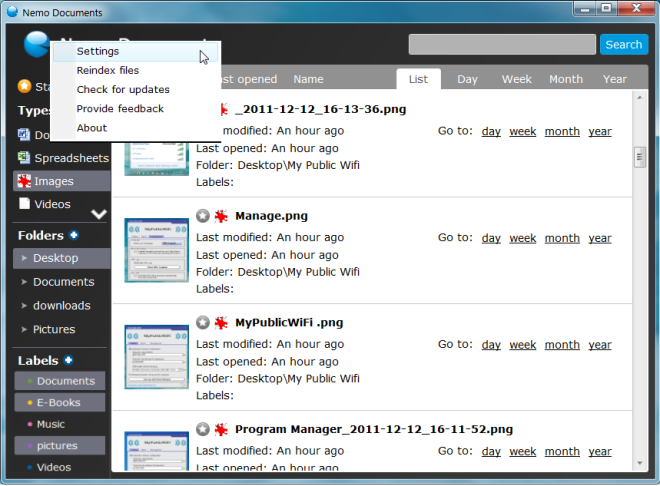
Task: Open the Manage.png thumbnail
Action: click(x=157, y=250)
